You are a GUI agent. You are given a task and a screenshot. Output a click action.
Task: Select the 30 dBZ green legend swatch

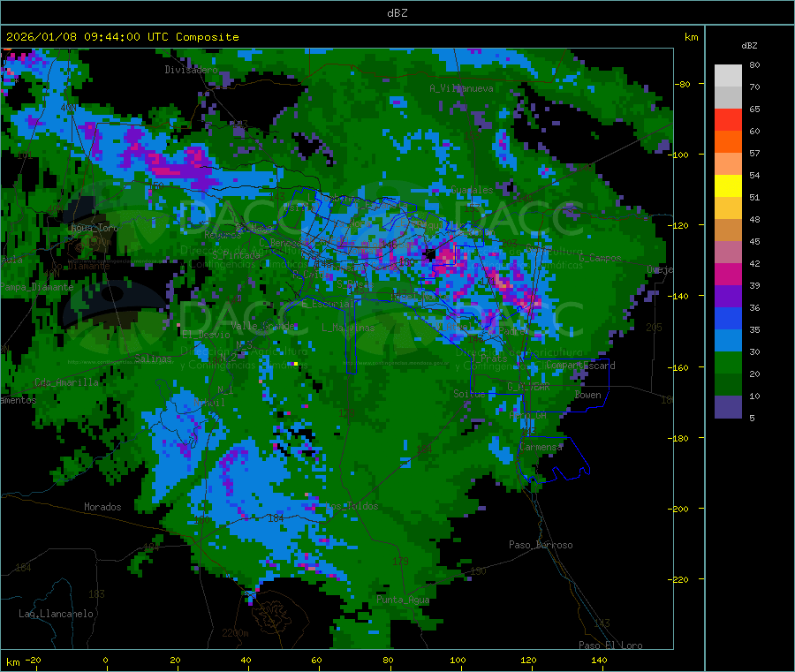728,362
